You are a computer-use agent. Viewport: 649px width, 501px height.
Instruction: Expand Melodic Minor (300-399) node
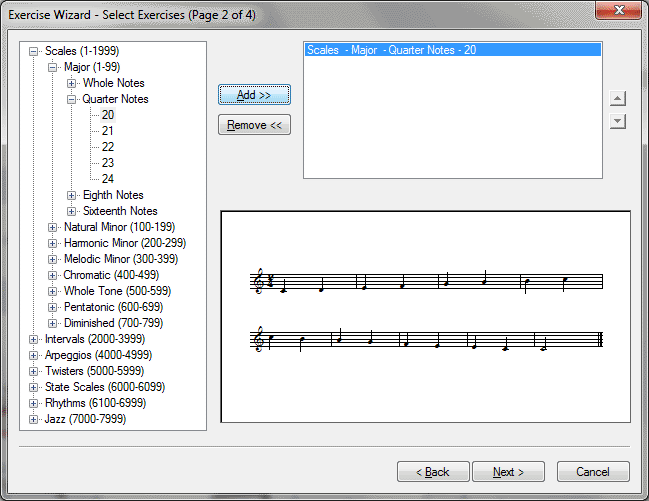tap(52, 260)
